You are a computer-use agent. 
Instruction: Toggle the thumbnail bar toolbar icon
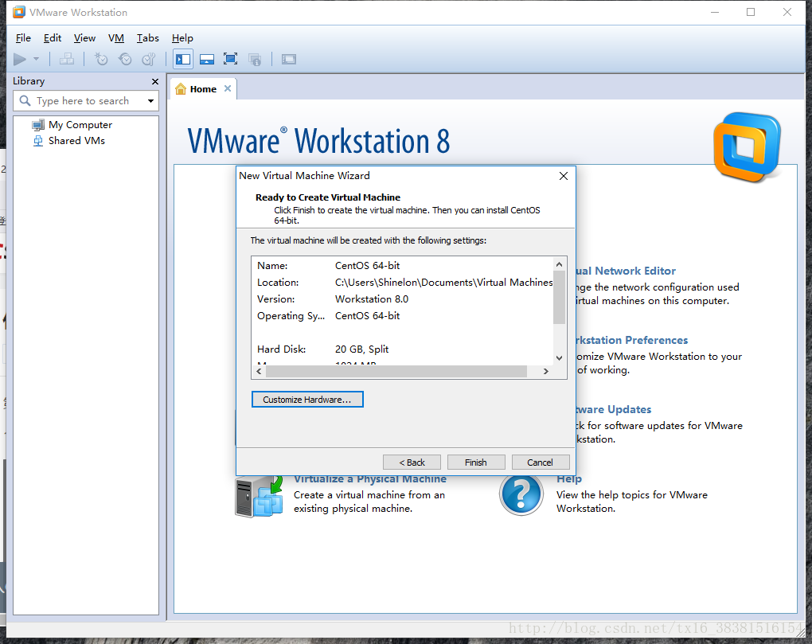click(x=207, y=60)
